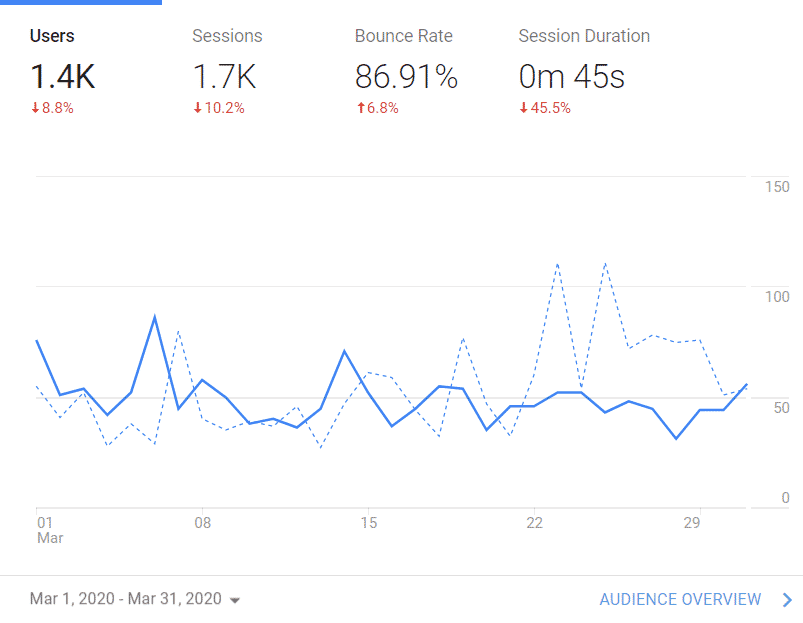
Task: Click the 0m 45s Session Duration value
Action: point(570,75)
